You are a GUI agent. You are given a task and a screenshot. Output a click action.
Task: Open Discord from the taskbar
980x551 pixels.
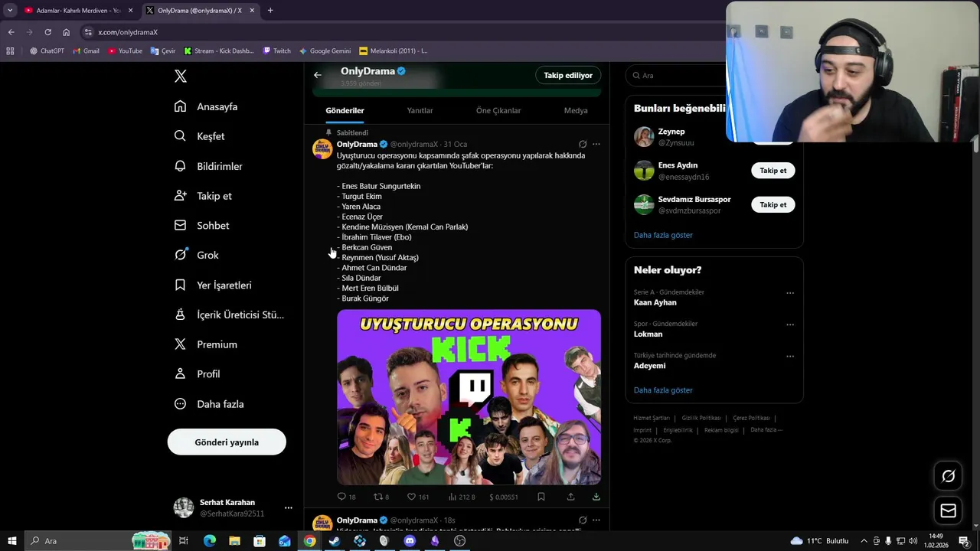[410, 541]
